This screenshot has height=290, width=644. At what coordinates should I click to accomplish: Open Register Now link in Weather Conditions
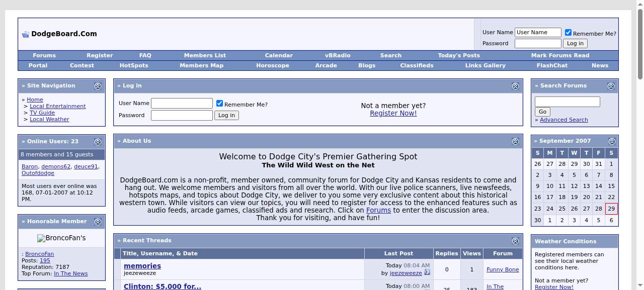554,287
